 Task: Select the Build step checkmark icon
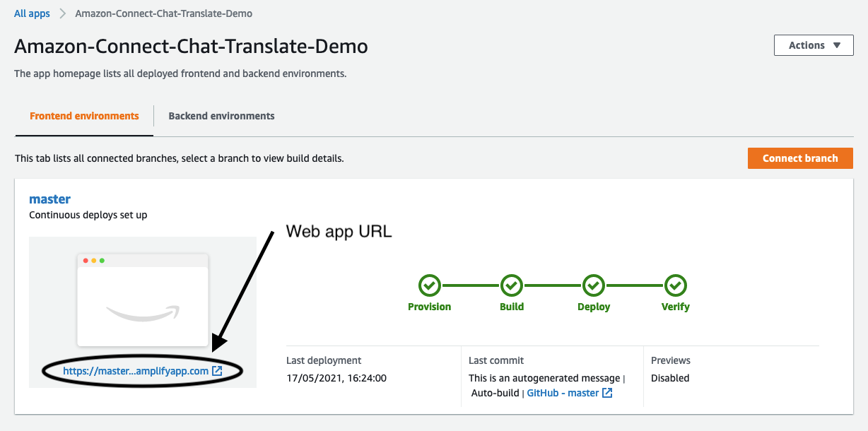512,285
